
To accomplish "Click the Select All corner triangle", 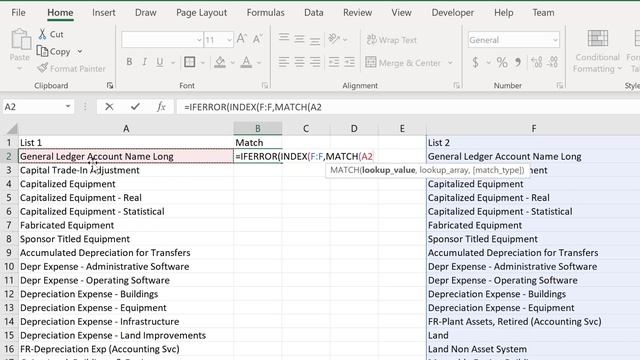I will click(12, 129).
